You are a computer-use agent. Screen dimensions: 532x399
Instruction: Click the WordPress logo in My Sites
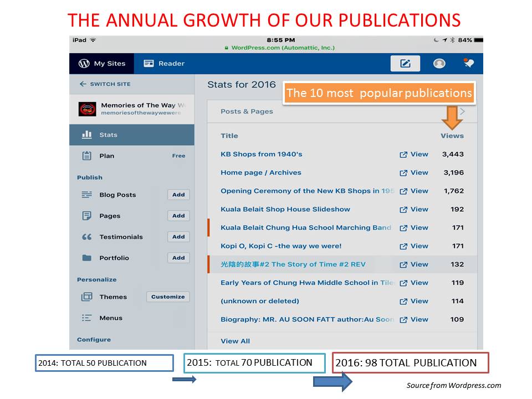tap(84, 64)
